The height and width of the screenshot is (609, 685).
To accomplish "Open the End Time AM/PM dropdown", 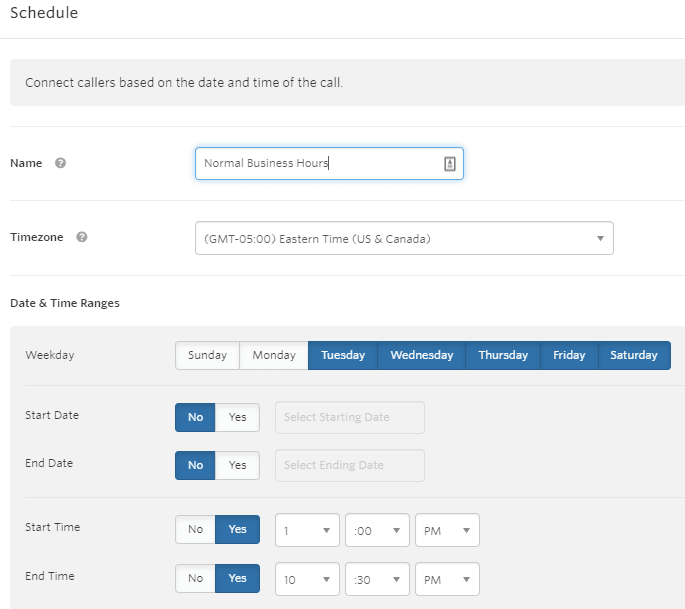I will (447, 579).
